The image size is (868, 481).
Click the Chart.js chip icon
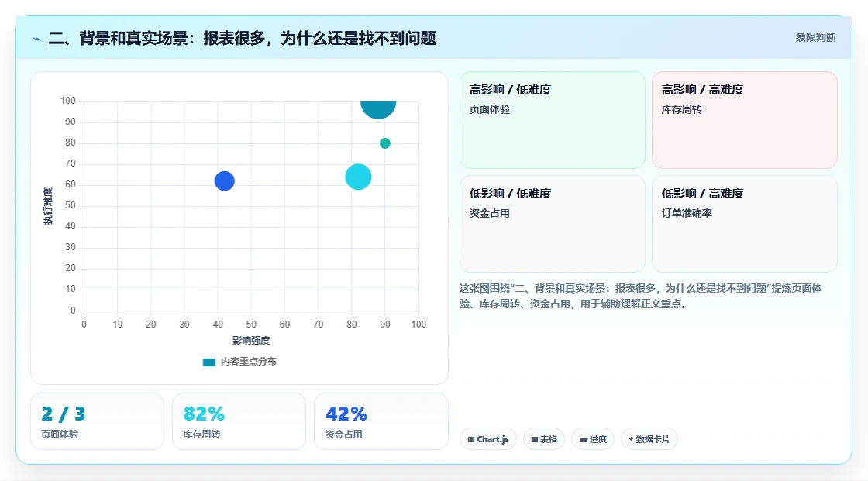point(471,439)
